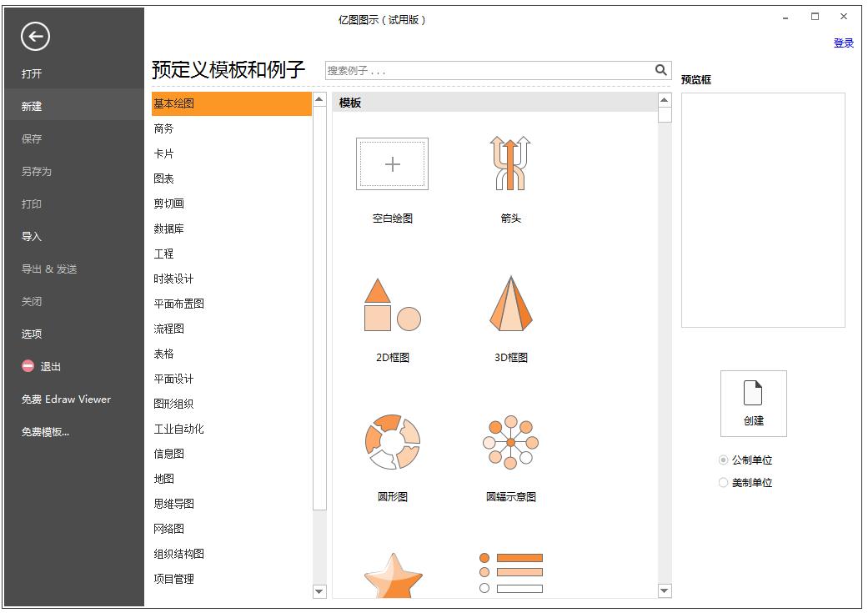The width and height of the screenshot is (868, 613).
Task: Select the 空白绘图 blank drawing template icon
Action: coord(391,164)
